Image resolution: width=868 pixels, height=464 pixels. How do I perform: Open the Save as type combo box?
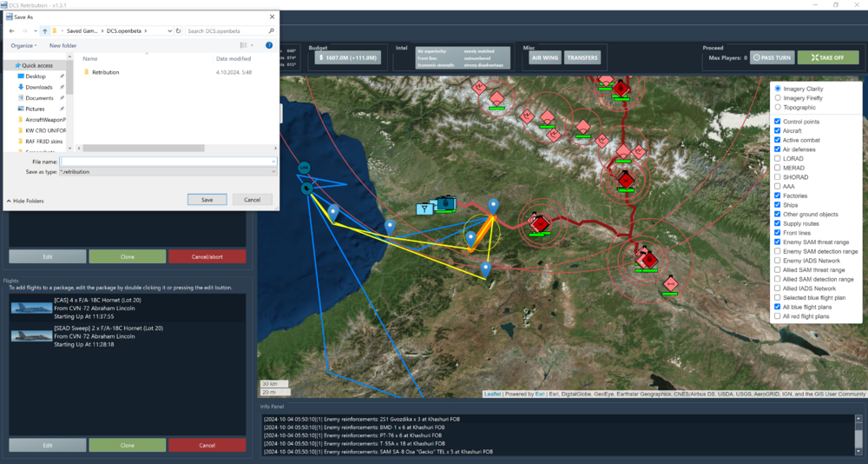(x=168, y=172)
